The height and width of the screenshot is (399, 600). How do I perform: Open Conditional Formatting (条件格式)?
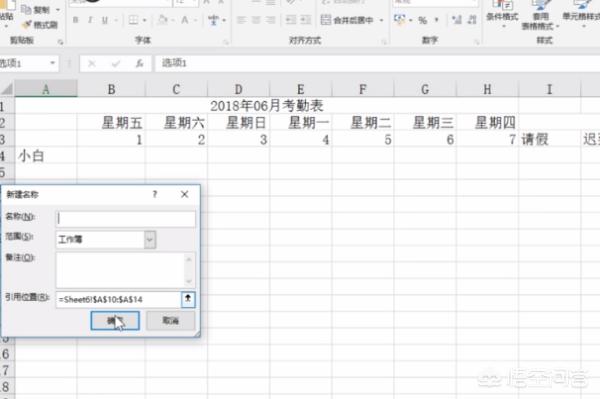tap(502, 14)
